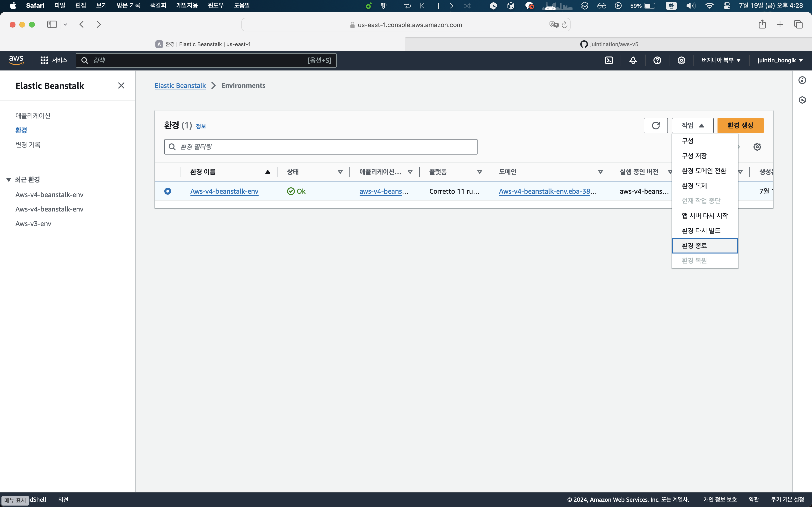Close the Elastic Beanstalk sidebar
This screenshot has width=812, height=507.
[x=121, y=86]
